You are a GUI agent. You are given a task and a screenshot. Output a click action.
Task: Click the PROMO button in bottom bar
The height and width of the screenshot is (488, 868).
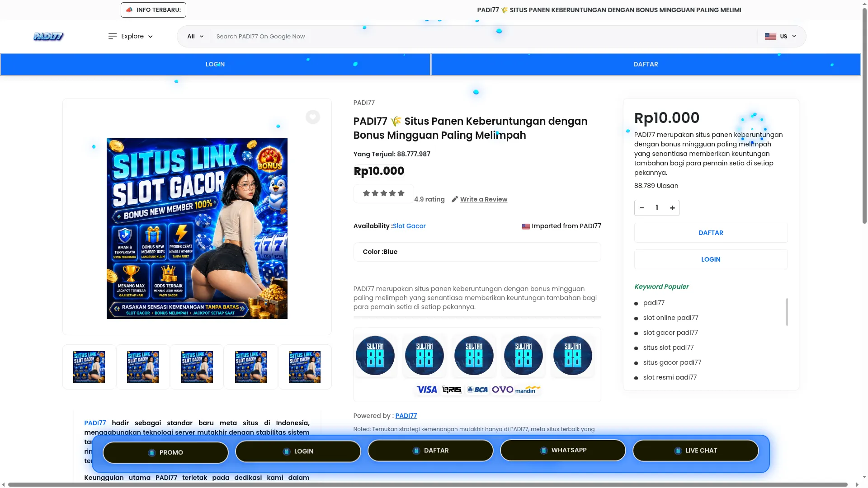tap(165, 452)
